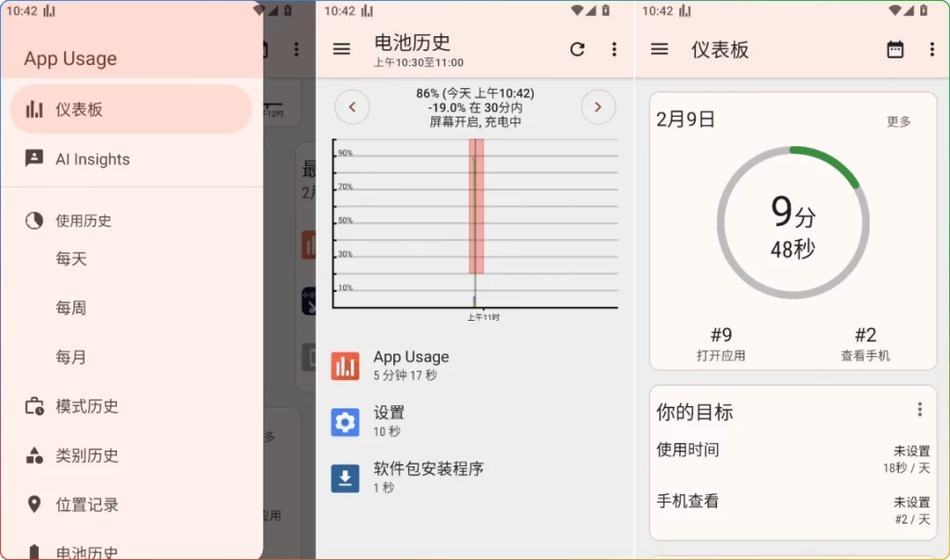Go to the next time period with right arrow

pyautogui.click(x=598, y=107)
